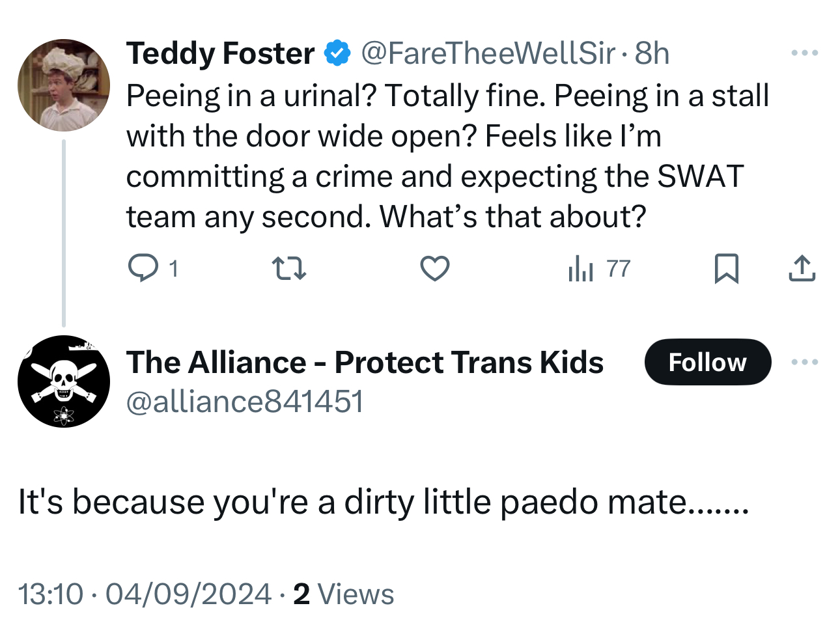840x623 pixels.
Task: Click the Teddy Foster display name
Action: click(220, 53)
